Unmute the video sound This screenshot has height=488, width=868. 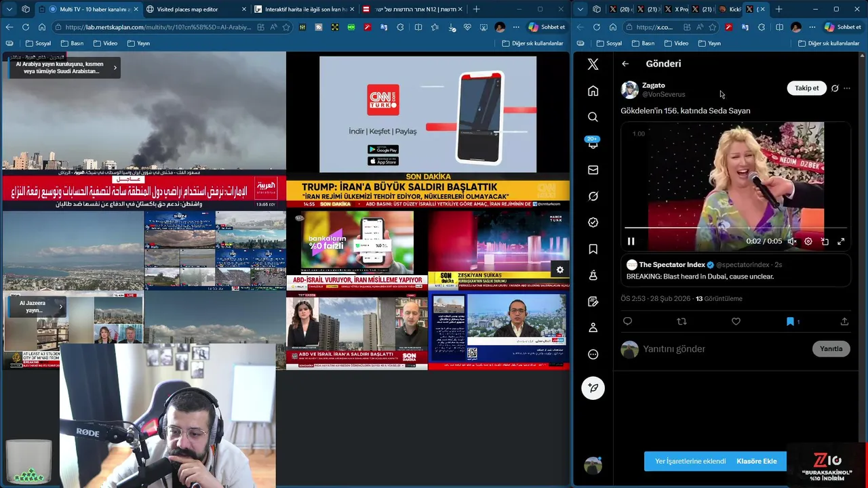[x=791, y=241]
